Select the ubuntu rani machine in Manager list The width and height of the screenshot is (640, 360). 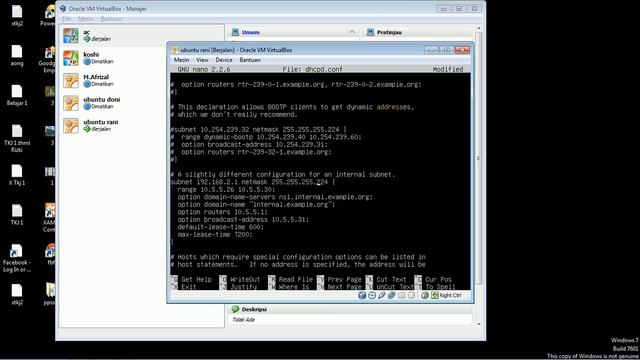[x=141, y=125]
